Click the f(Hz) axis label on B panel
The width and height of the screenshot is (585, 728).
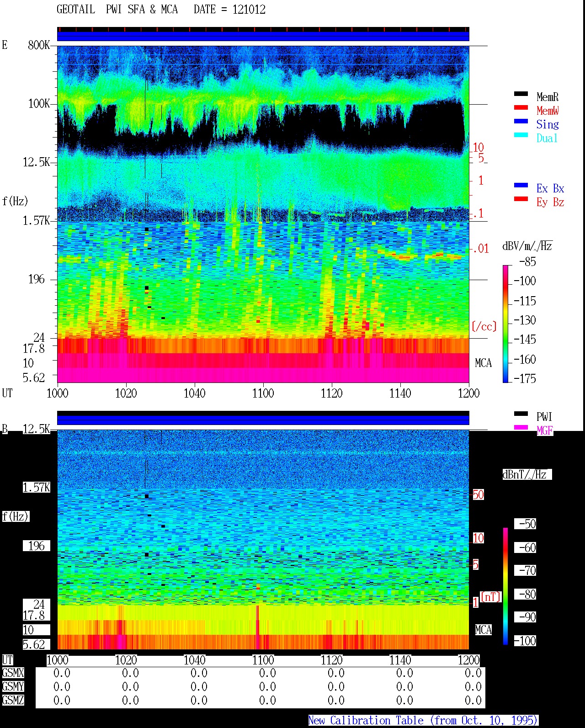(15, 516)
